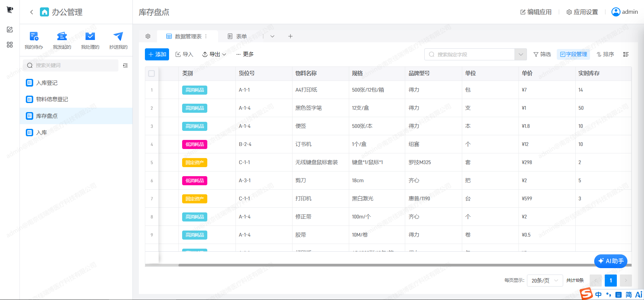The height and width of the screenshot is (300, 644).
Task: Select 库存盘点 in the sidebar
Action: [x=76, y=116]
